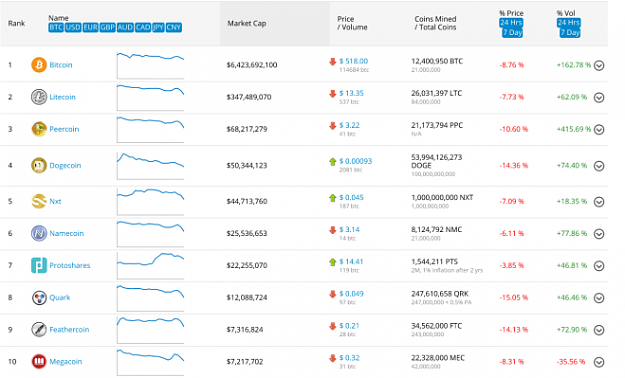
Task: Click the Namecoin coin logo
Action: (x=39, y=233)
